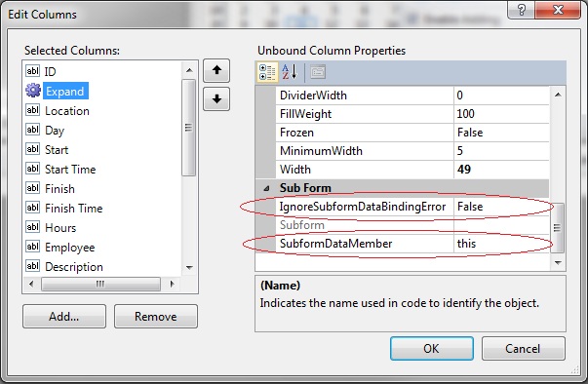Select the Description column entry
588x384 pixels.
point(74,267)
